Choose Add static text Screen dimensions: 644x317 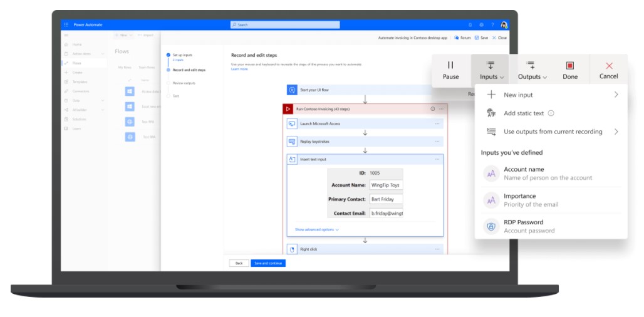[x=524, y=113]
